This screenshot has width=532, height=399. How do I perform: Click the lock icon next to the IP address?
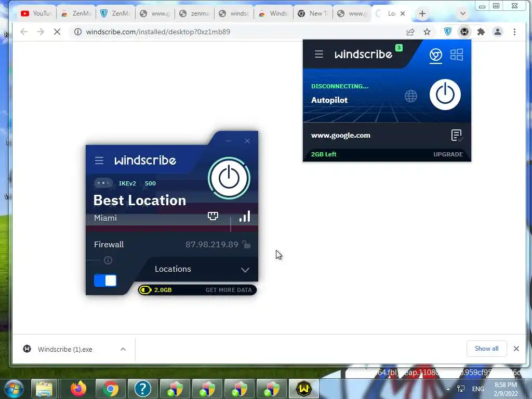[246, 244]
